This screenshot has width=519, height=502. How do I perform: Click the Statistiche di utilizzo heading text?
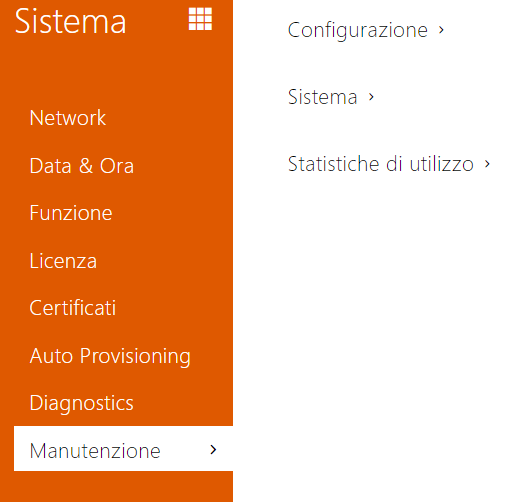pos(381,164)
